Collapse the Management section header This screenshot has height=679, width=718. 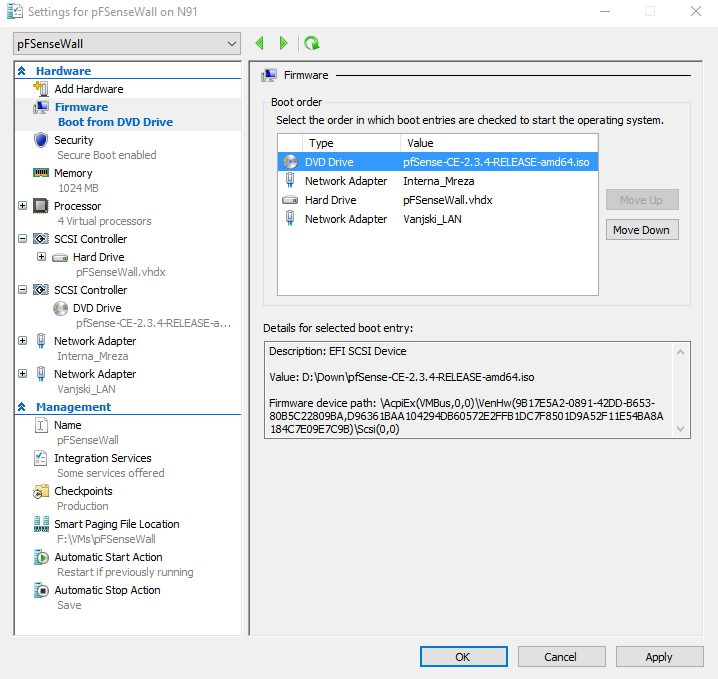point(22,407)
